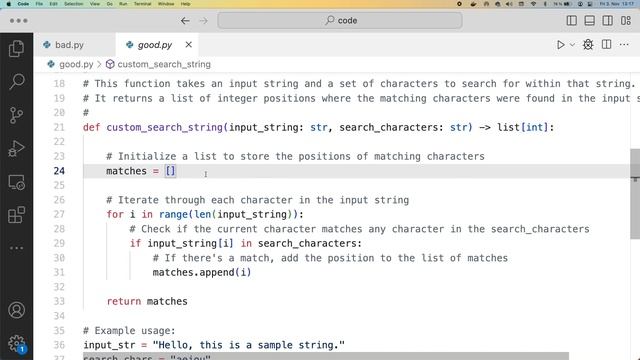The width and height of the screenshot is (640, 360).
Task: Open the Terminal menu
Action: [x=142, y=4]
